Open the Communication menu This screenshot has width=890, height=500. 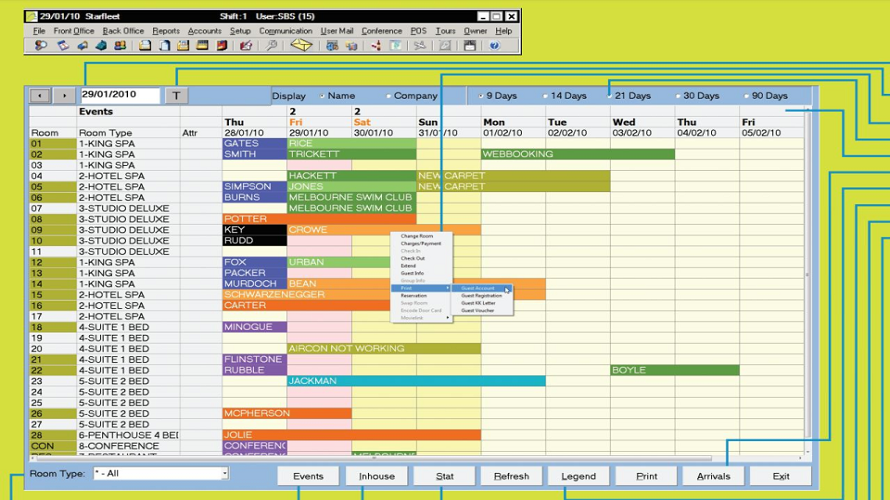[286, 31]
